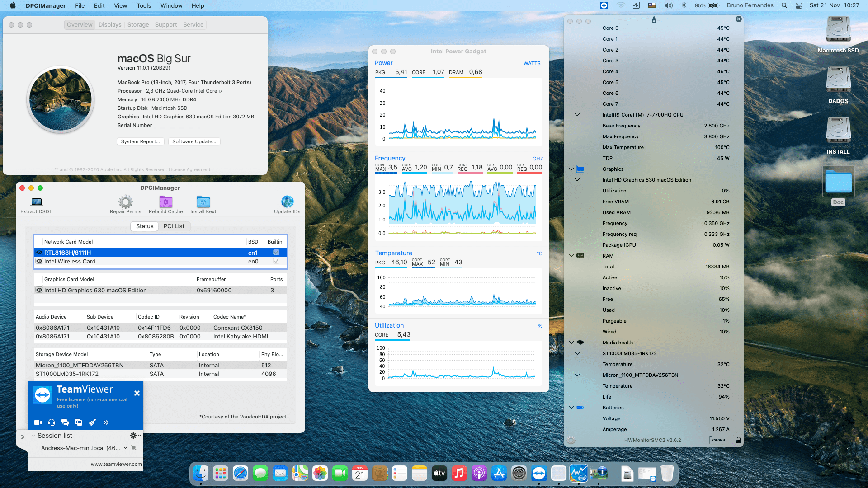
Task: Check the Builtin box for Intel Wireless Card
Action: click(276, 261)
